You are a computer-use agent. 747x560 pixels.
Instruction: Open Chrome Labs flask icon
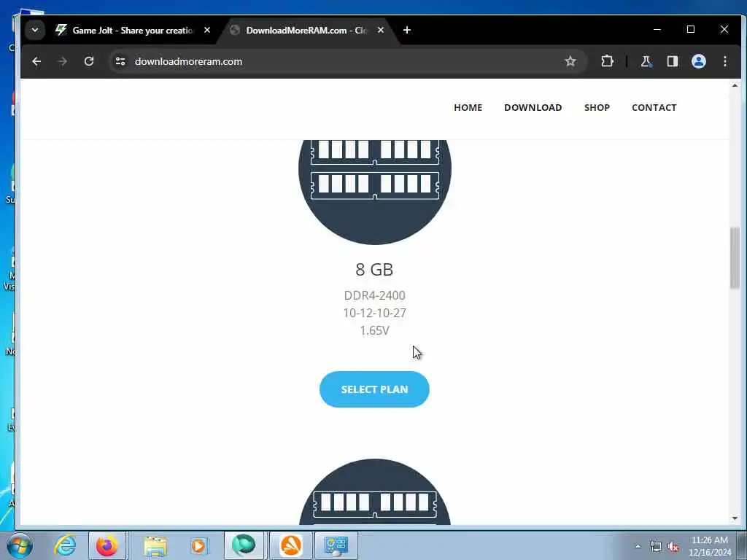pos(646,61)
